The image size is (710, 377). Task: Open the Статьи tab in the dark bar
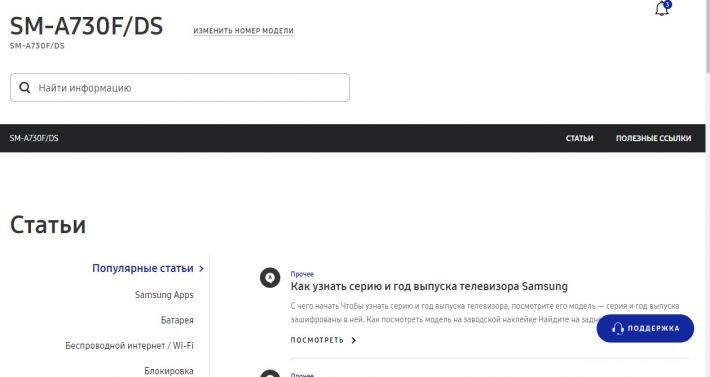coord(580,138)
